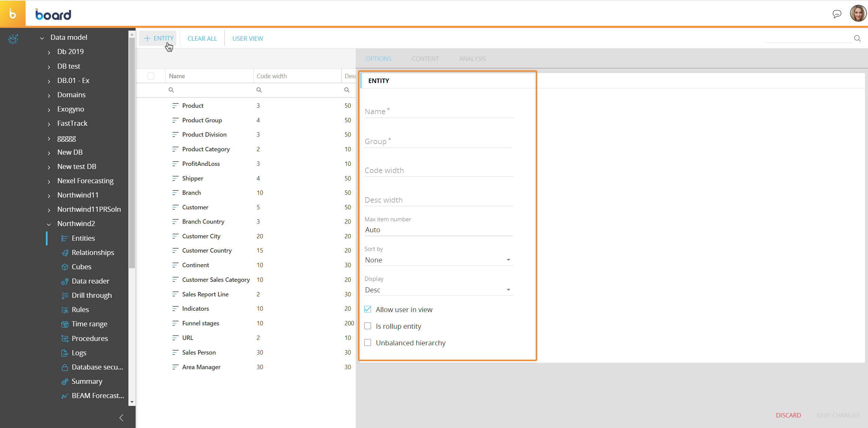Image resolution: width=868 pixels, height=428 pixels.
Task: Expand the Northwind11 database node
Action: click(x=49, y=195)
